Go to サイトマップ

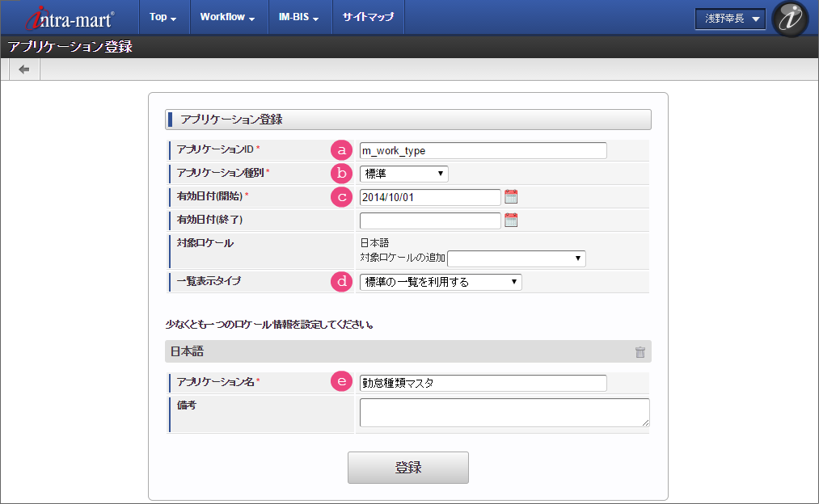pyautogui.click(x=368, y=17)
